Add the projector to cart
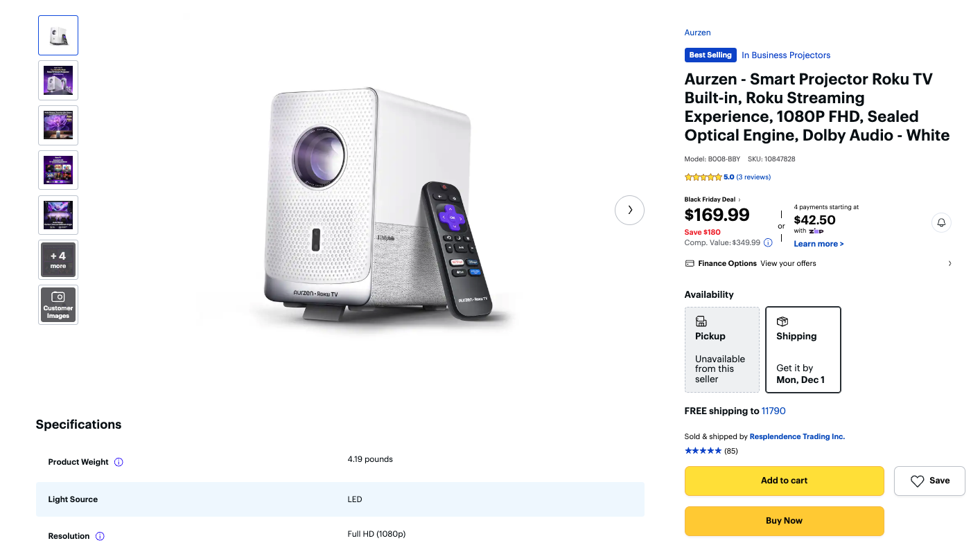980x543 pixels. pyautogui.click(x=784, y=481)
